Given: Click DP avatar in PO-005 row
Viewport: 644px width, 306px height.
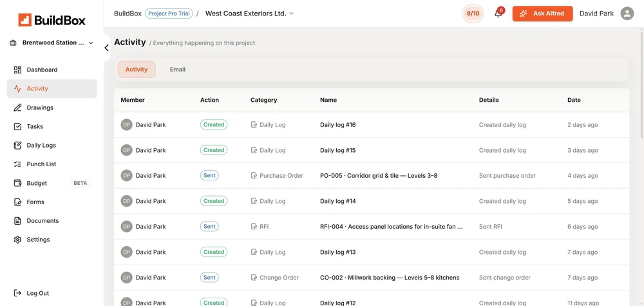Looking at the screenshot, I should coord(126,176).
